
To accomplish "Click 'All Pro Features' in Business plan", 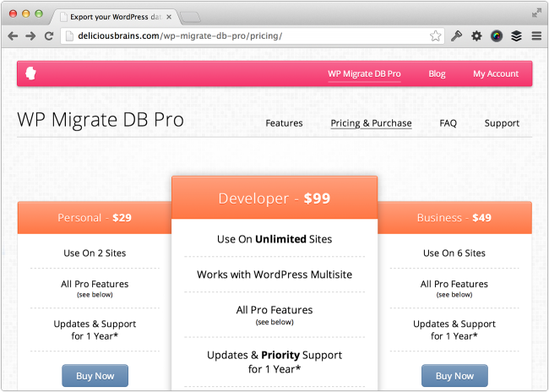I will pos(454,284).
